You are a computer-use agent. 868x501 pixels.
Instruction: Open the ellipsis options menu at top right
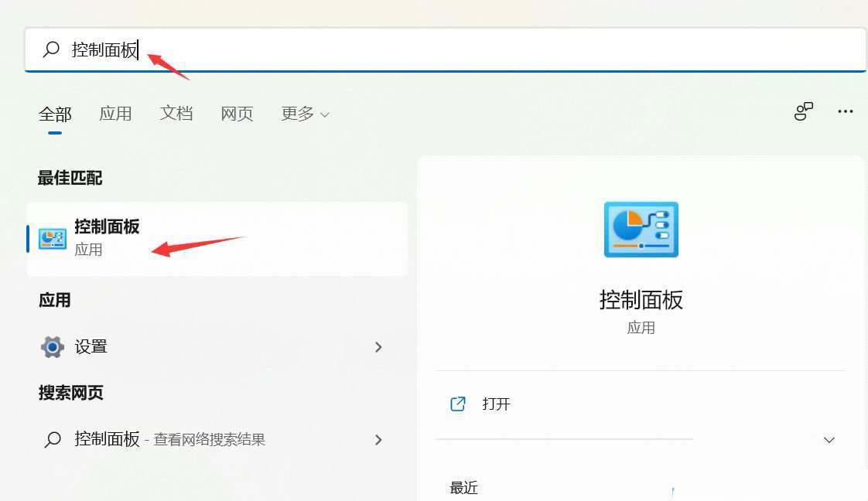click(845, 112)
